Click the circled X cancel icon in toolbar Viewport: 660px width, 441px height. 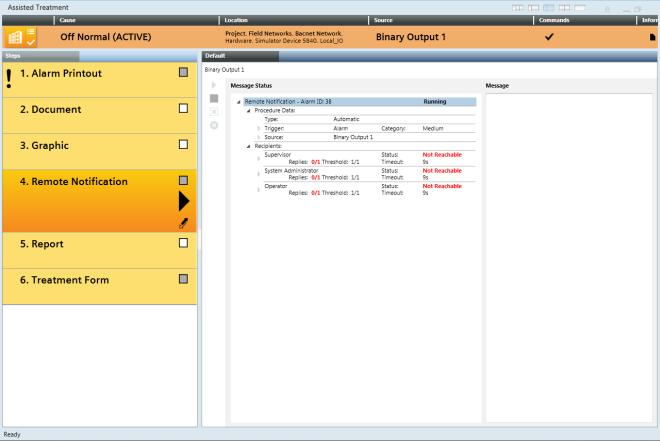point(213,125)
